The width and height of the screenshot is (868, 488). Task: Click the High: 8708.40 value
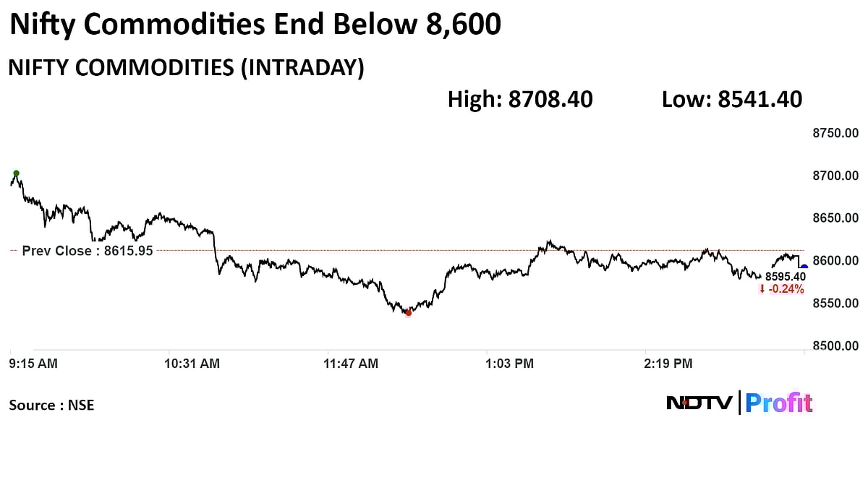coord(520,99)
